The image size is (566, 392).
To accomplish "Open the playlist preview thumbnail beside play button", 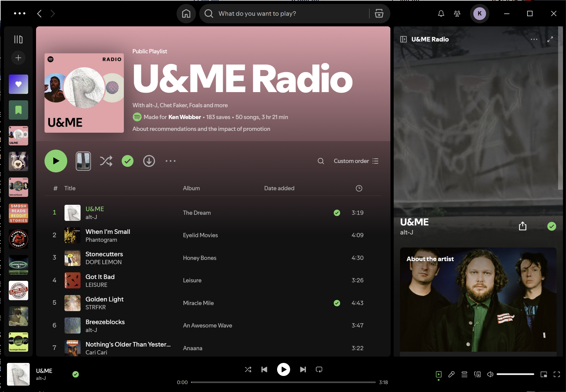I will (x=83, y=161).
